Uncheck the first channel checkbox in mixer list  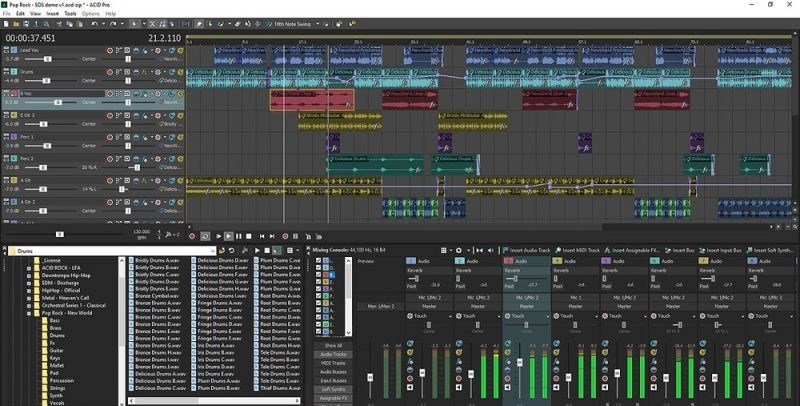point(318,261)
